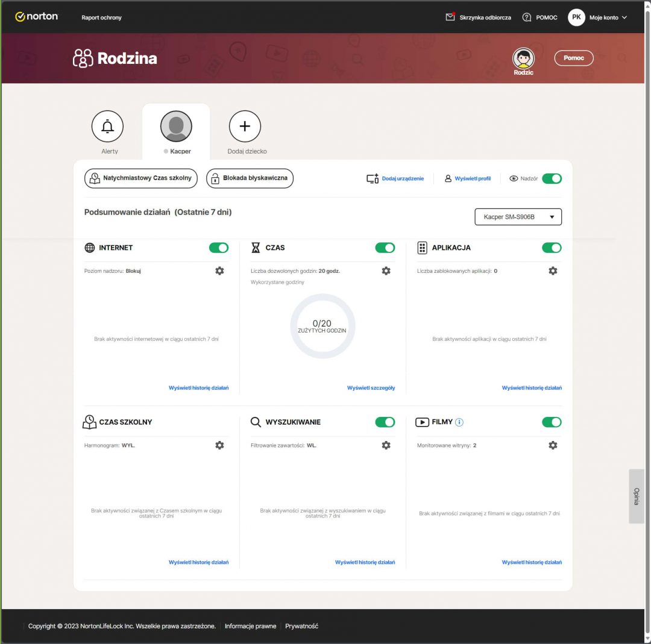View CZAS SZKOLNY activity history link
Image resolution: width=651 pixels, height=644 pixels.
(198, 562)
